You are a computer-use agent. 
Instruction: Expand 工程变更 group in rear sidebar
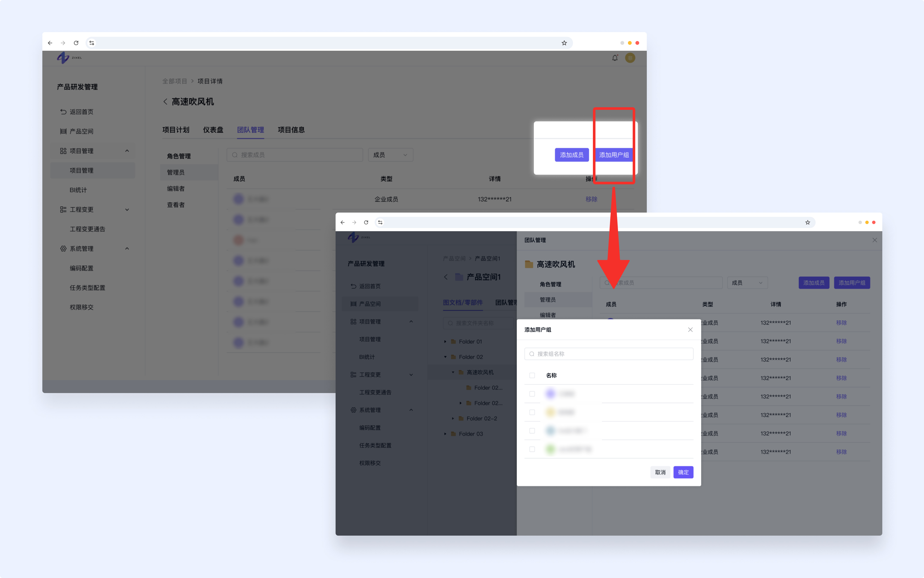[x=127, y=210]
